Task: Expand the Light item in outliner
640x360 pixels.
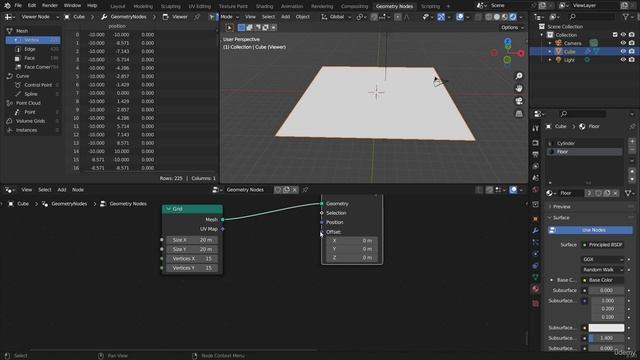Action: click(x=550, y=60)
